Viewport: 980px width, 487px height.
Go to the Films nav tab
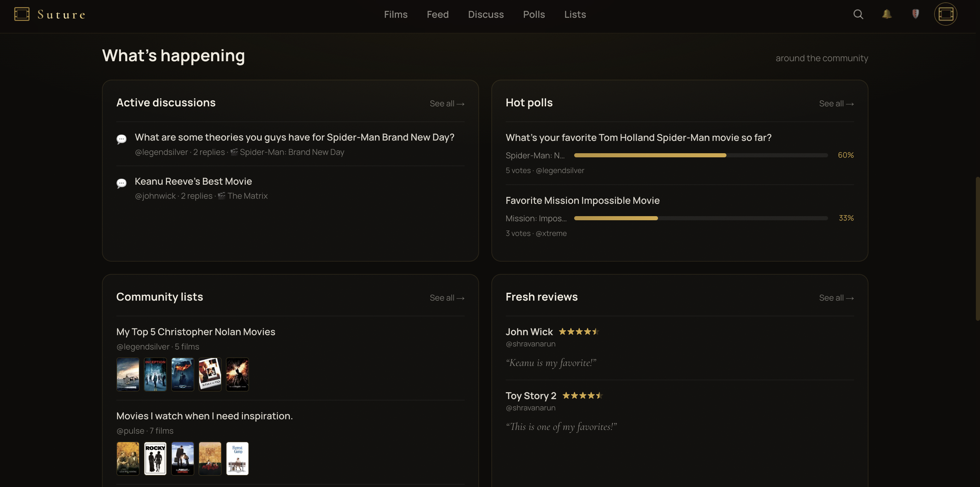(x=396, y=14)
